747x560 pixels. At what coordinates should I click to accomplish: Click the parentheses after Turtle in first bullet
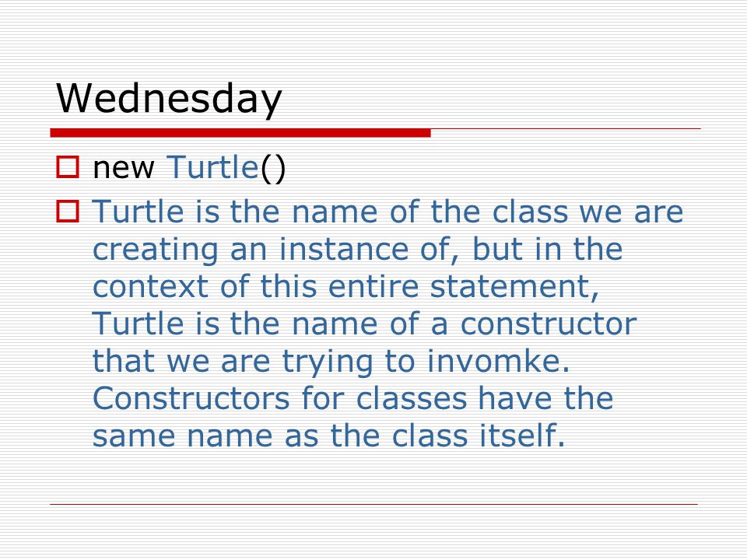pos(272,169)
